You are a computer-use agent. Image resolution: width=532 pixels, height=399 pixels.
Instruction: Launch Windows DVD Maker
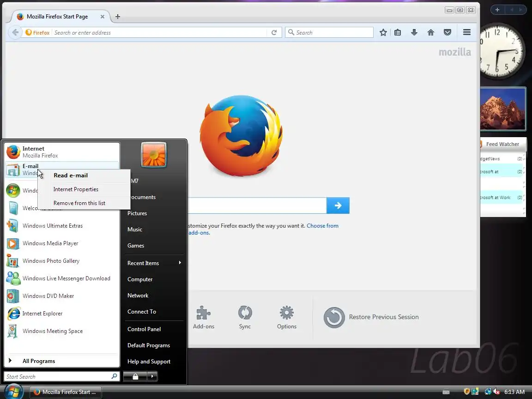pyautogui.click(x=62, y=296)
